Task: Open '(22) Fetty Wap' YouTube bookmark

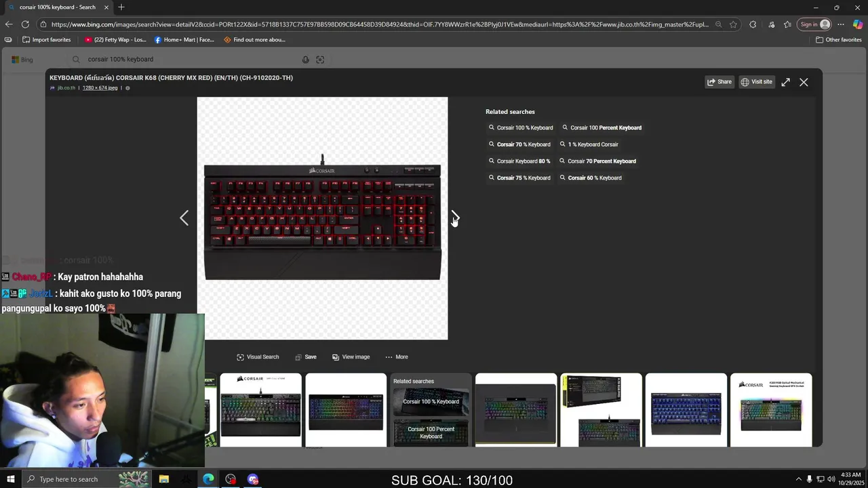Action: (115, 40)
